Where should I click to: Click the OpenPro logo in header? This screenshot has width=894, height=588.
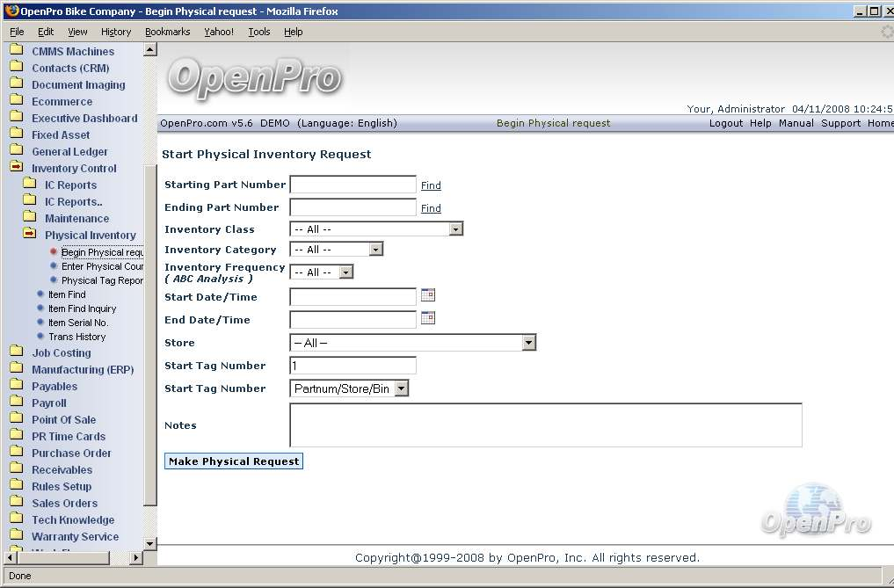(x=254, y=78)
